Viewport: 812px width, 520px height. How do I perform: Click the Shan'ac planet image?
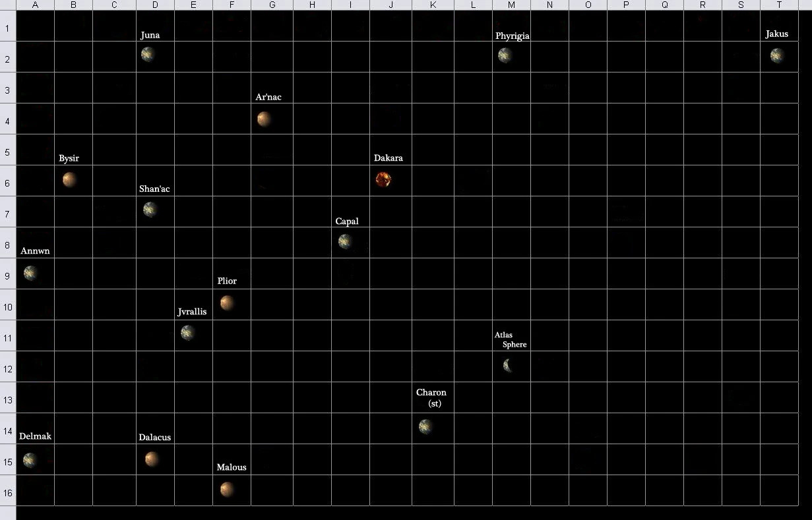pos(150,210)
